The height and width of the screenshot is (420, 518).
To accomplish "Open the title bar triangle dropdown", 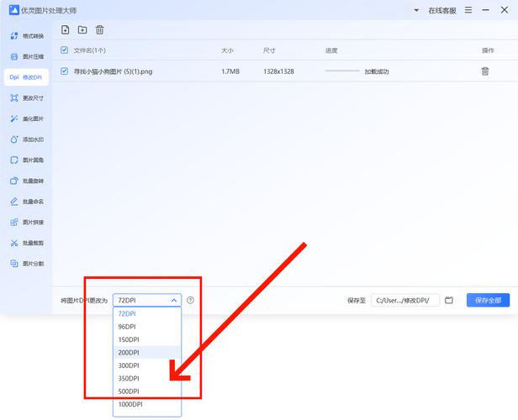I will point(416,10).
